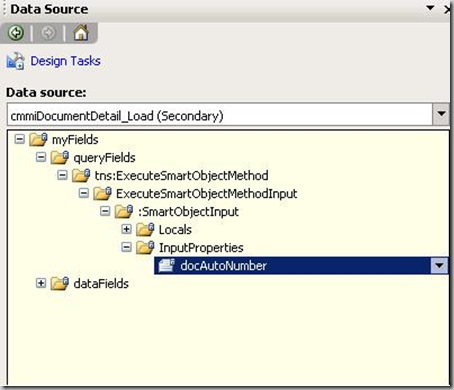
Task: Open the Design Tasks link
Action: (x=65, y=61)
